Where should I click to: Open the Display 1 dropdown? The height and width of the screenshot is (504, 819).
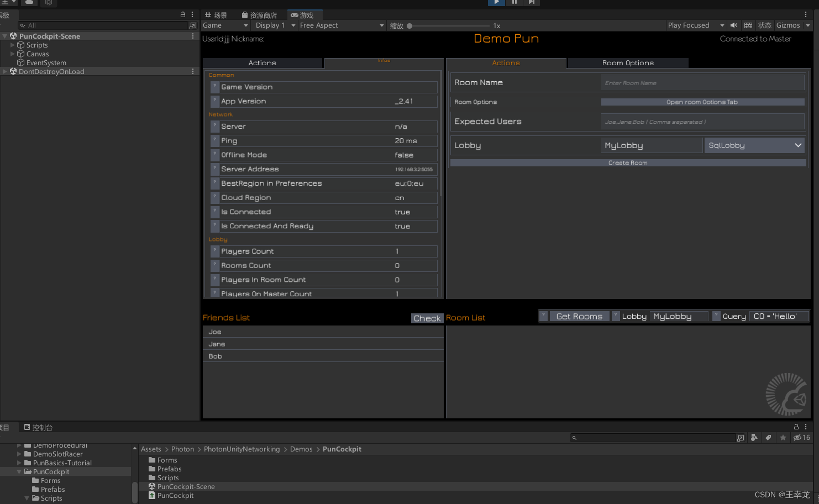[x=275, y=25]
